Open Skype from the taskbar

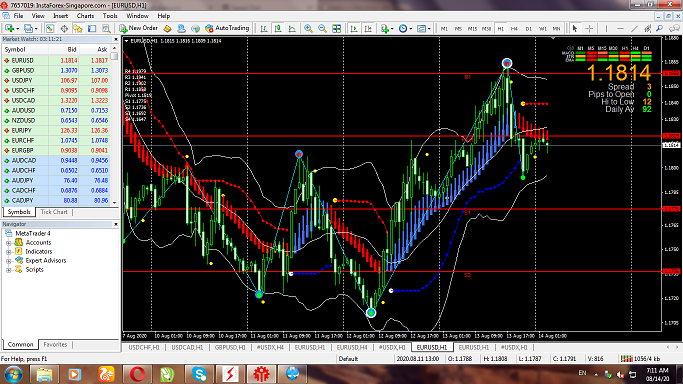click(x=199, y=374)
